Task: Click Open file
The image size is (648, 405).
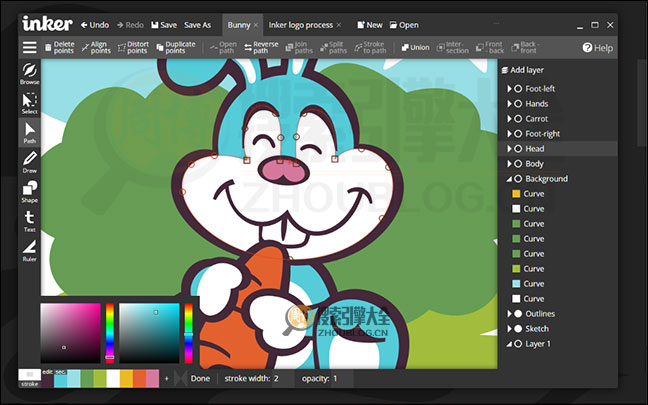Action: point(404,25)
